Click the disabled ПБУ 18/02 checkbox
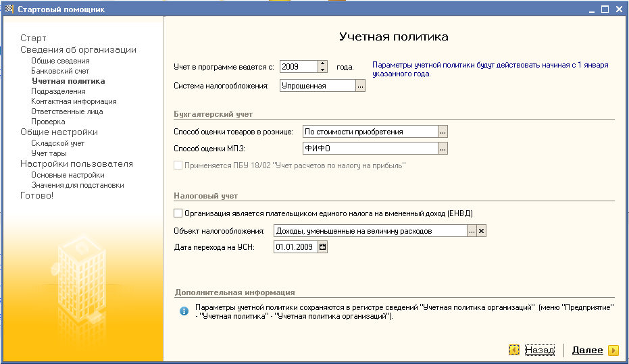Screen dimensions: 629x364 [178, 165]
